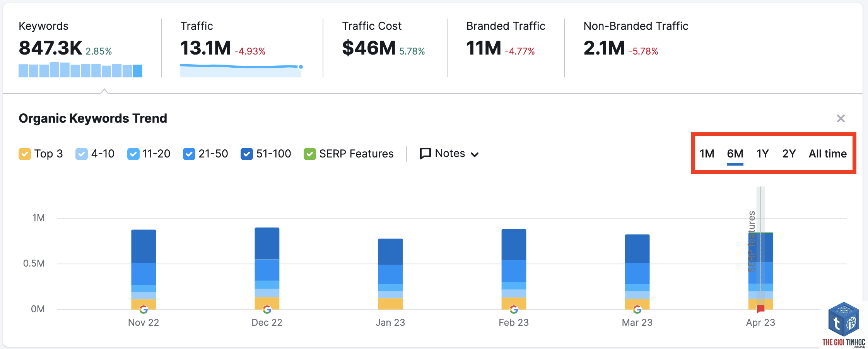Click the Keywords mini bar chart
This screenshot has width=868, height=349.
(x=80, y=70)
